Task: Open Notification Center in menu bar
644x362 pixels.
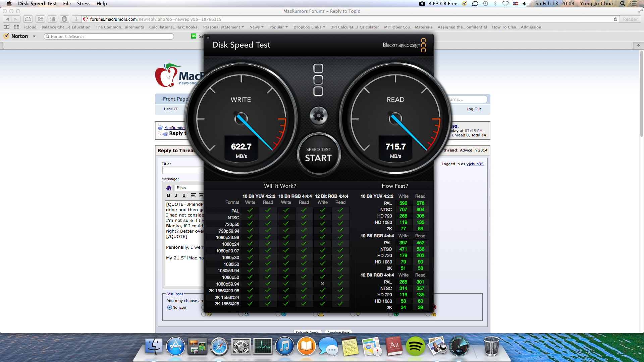Action: coord(634,4)
